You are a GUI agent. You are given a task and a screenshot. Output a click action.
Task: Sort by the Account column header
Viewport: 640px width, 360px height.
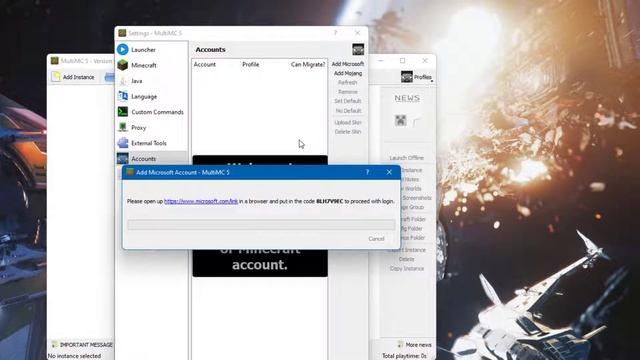204,64
